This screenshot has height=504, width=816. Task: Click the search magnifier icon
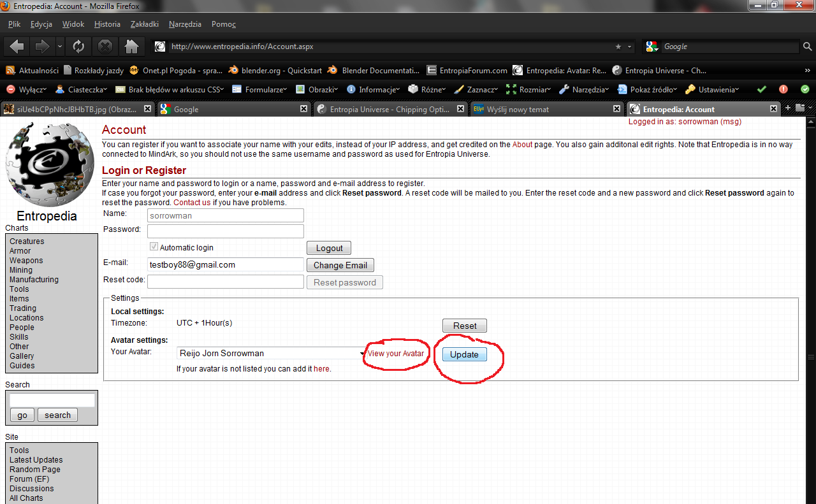coord(807,47)
